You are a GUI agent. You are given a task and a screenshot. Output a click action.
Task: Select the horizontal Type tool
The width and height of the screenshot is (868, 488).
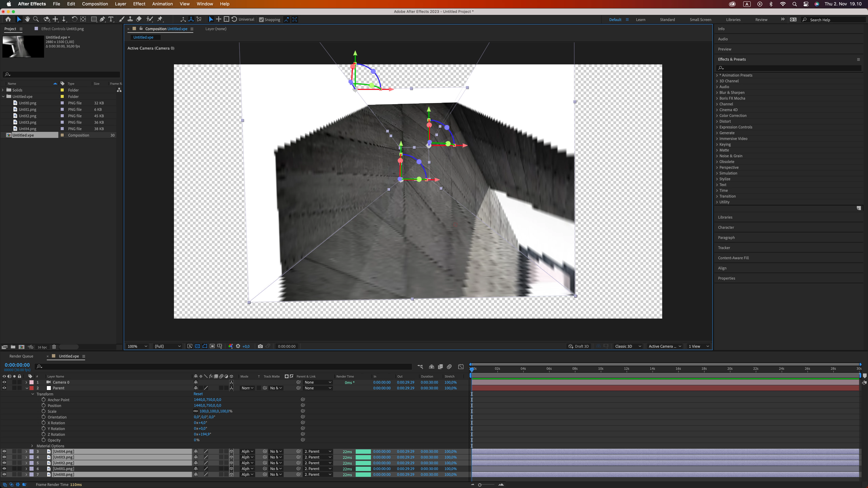point(111,19)
